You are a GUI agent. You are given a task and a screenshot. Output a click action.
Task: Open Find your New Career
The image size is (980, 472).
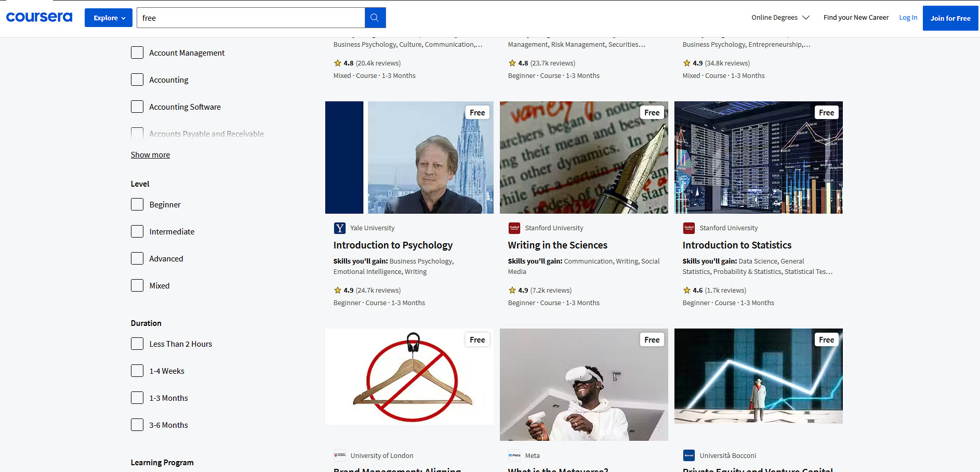[x=856, y=18]
